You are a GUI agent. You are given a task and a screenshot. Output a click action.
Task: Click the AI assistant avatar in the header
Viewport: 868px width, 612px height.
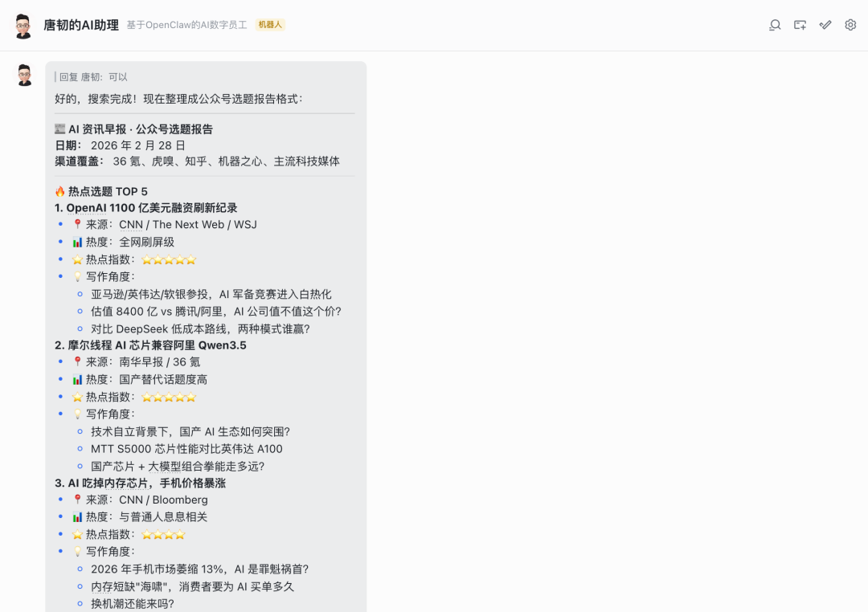(23, 25)
